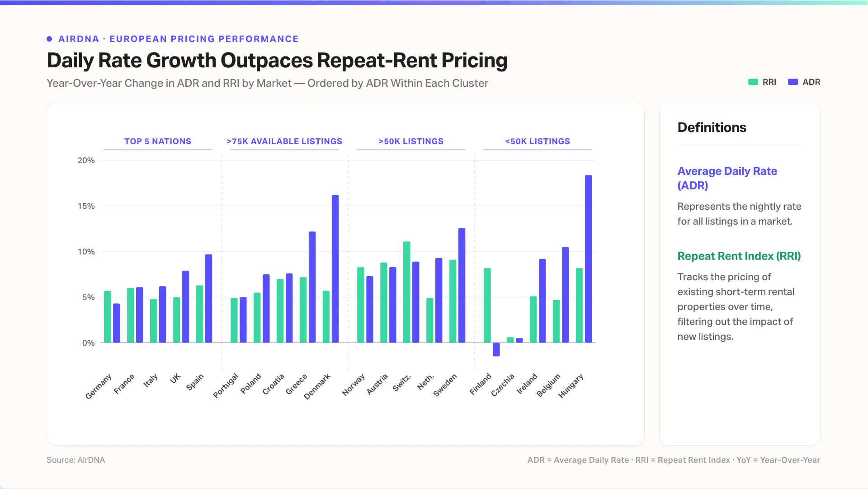
Task: Click the Austria axis label
Action: coord(377,384)
